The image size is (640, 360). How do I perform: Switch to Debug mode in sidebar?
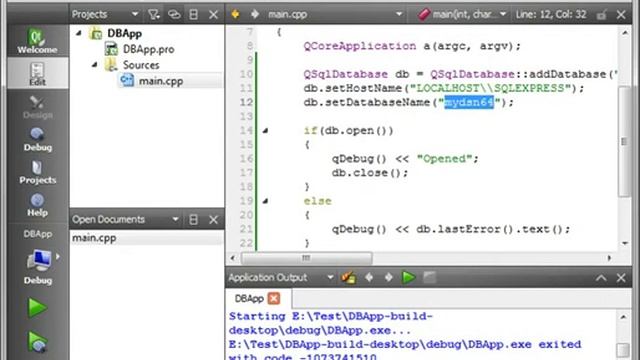(x=37, y=140)
